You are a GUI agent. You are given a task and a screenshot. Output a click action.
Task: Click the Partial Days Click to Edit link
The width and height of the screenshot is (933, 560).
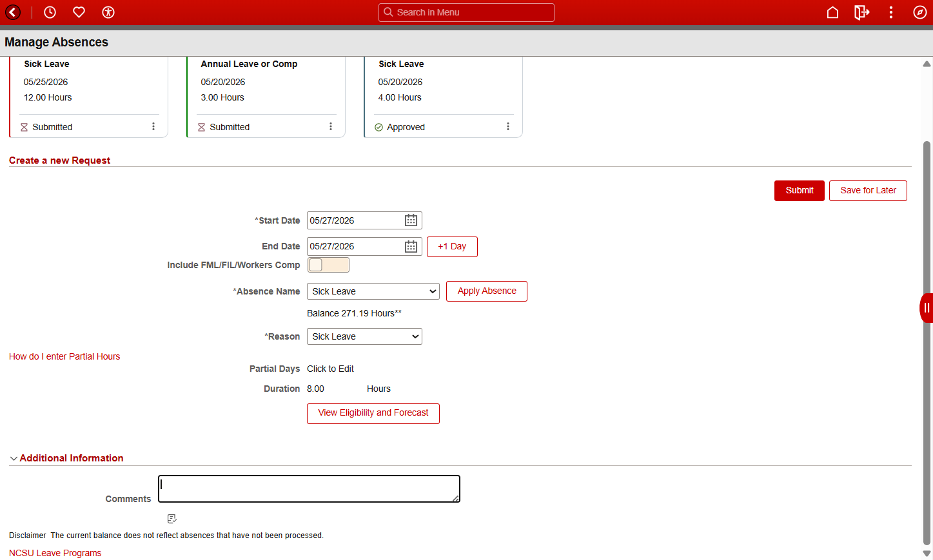[330, 369]
